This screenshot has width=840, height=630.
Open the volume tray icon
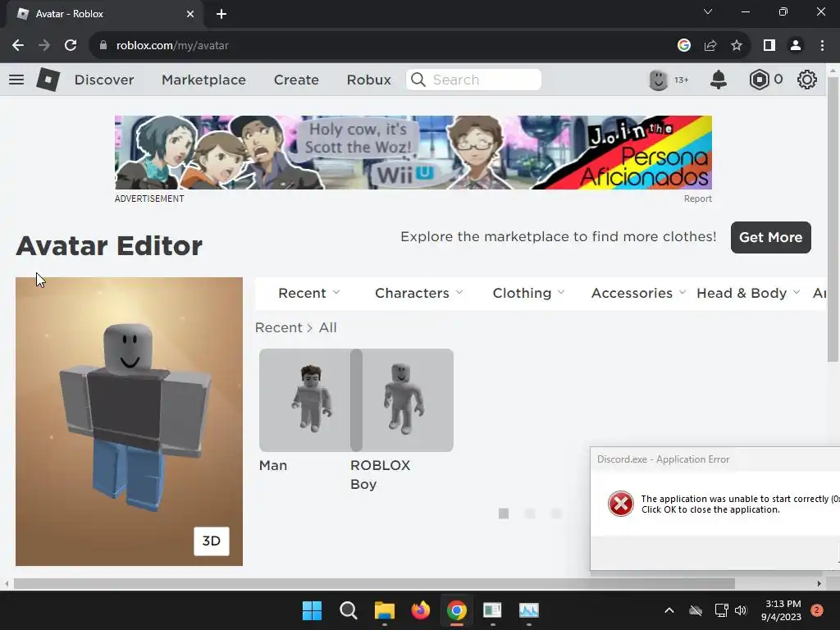(741, 610)
